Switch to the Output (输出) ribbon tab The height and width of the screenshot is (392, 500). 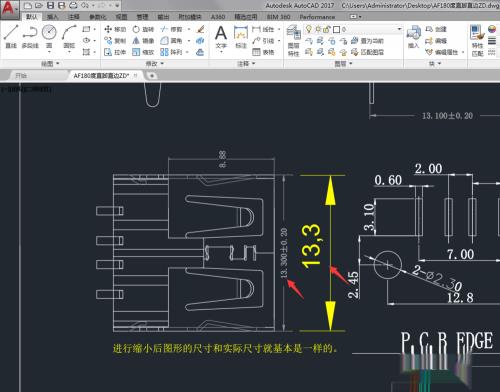click(x=163, y=17)
